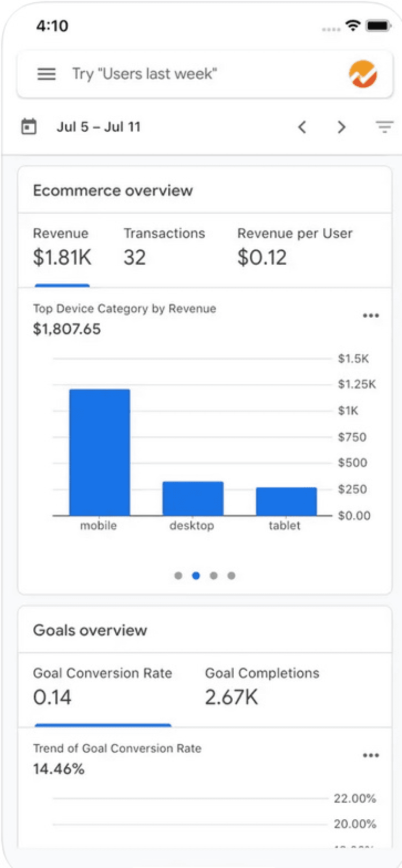Open Trend of Goal Conversion Rate options

click(371, 755)
